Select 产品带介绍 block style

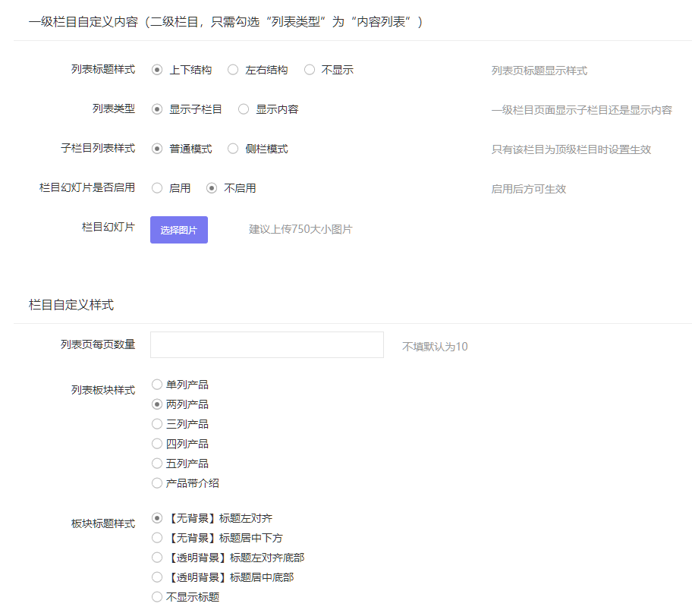[x=157, y=483]
